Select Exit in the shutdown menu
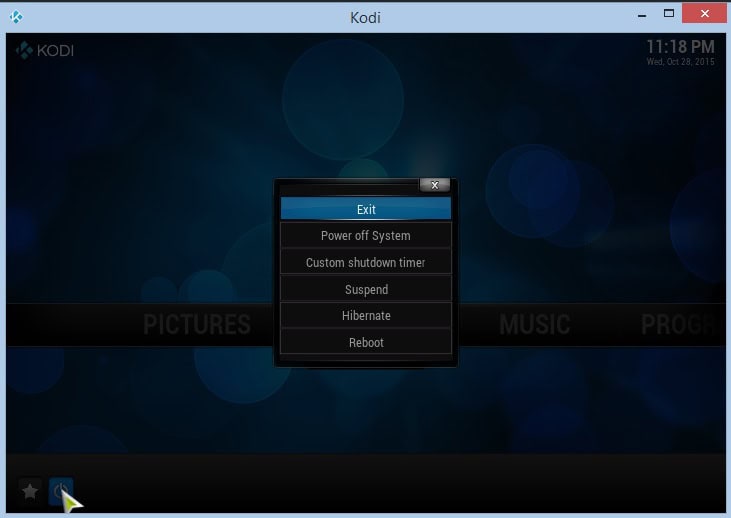The image size is (731, 518). 366,208
